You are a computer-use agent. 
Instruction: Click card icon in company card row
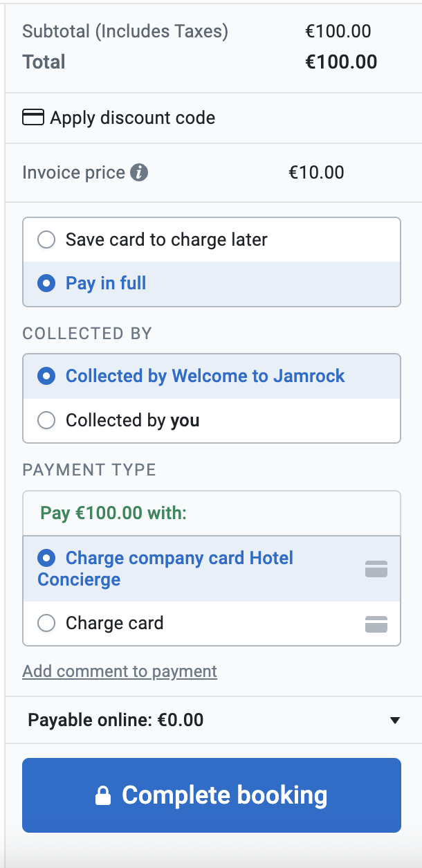coord(376,569)
